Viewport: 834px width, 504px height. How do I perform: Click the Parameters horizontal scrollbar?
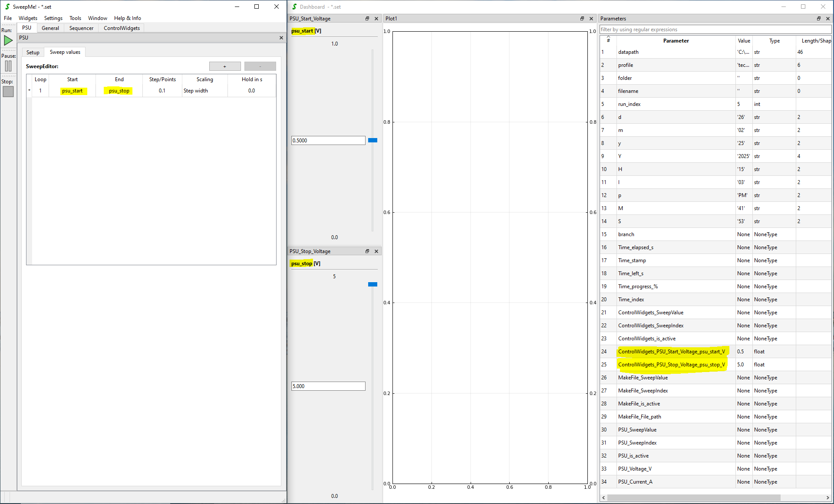click(x=694, y=497)
